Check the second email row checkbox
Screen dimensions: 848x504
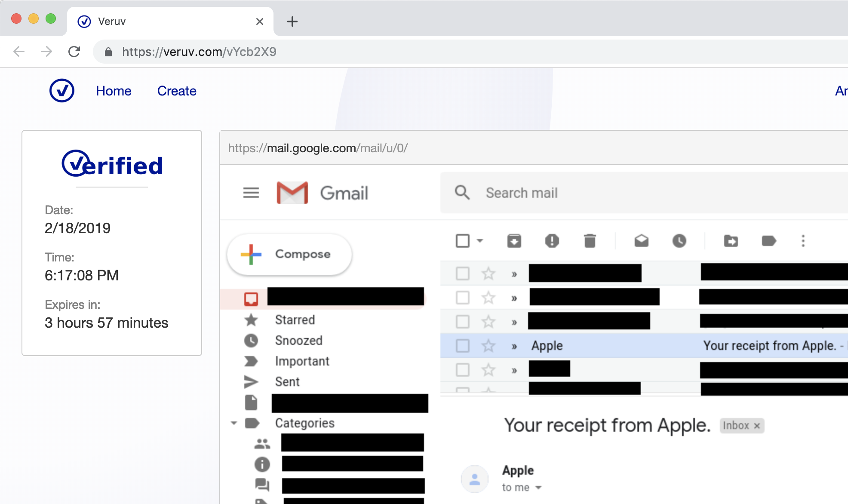[463, 298]
